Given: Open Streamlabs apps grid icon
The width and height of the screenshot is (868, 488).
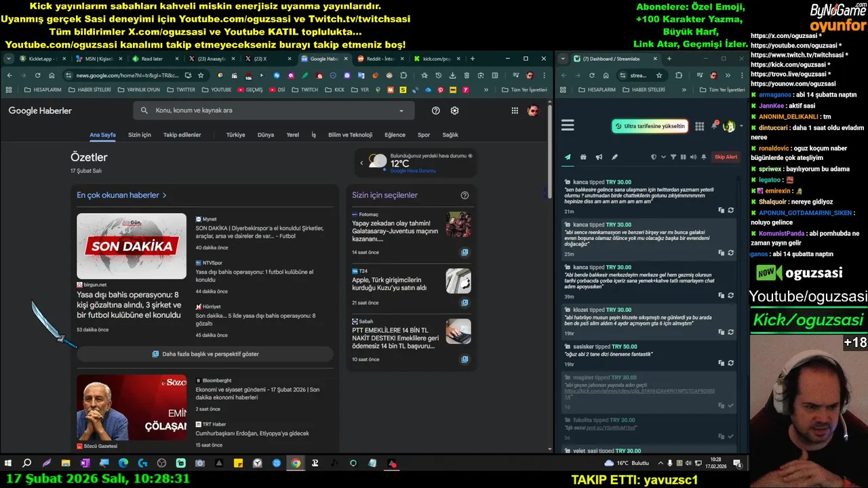Looking at the screenshot, I should pos(699,126).
